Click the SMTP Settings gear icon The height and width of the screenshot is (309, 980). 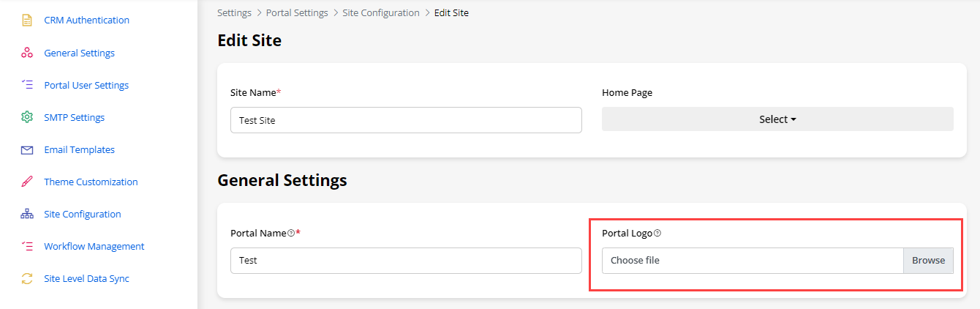pos(27,117)
